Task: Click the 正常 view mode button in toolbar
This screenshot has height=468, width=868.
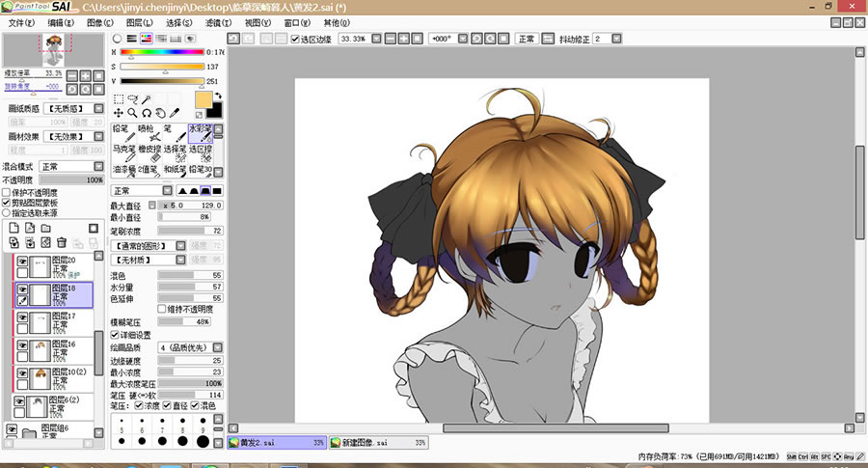Action: coord(527,39)
